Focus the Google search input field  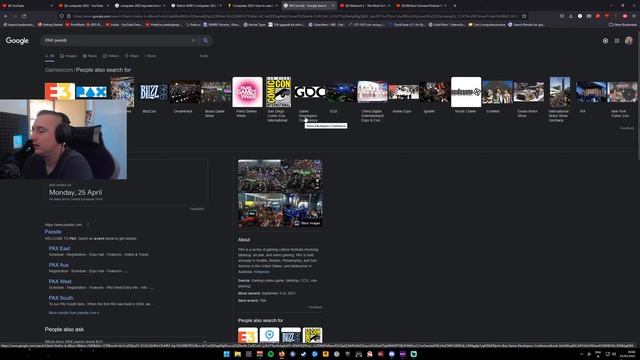tap(116, 40)
